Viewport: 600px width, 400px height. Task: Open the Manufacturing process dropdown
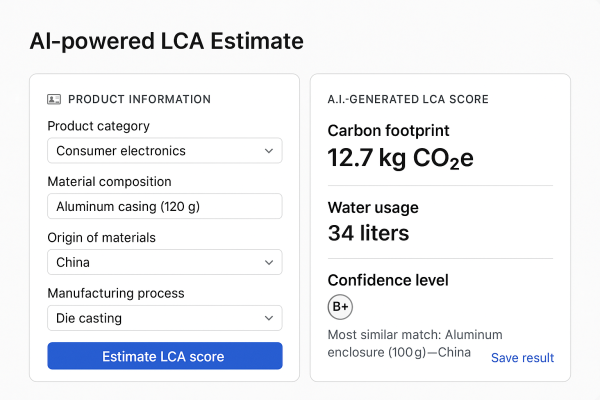[x=164, y=318]
